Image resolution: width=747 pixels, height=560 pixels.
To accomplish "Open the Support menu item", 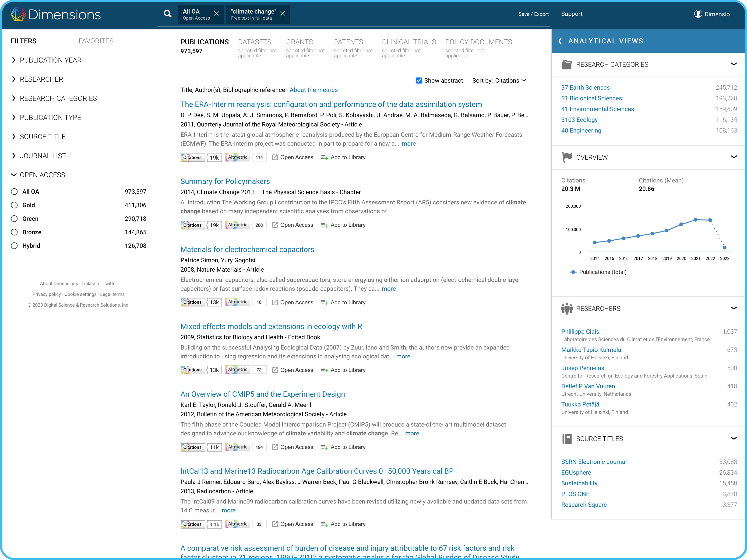I will coord(571,14).
